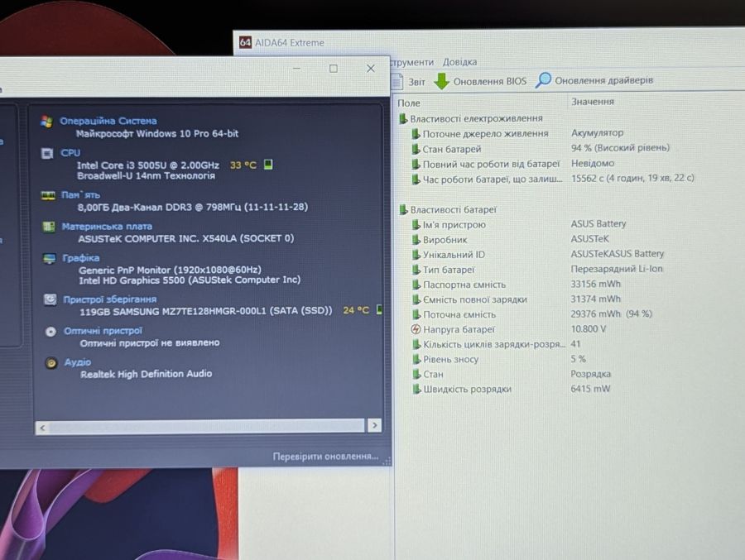
Task: Select the value 94 % (Високий рівень)
Action: pyautogui.click(x=620, y=148)
